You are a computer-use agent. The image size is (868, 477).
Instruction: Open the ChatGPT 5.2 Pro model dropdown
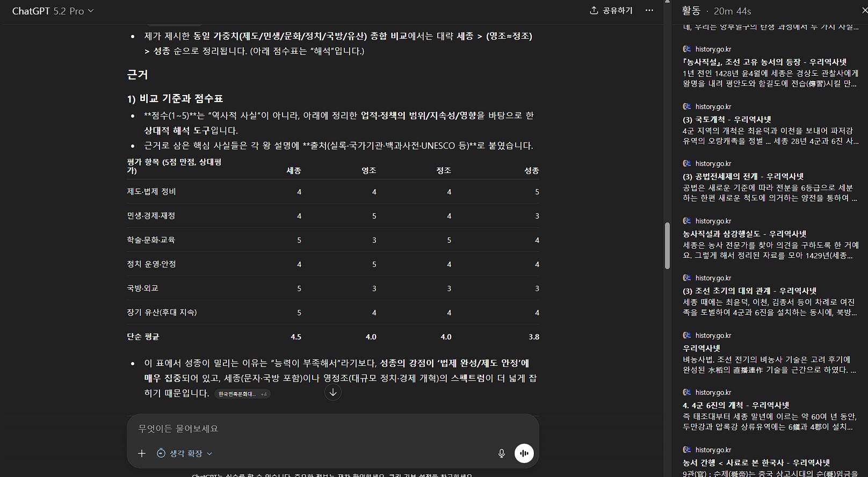coord(53,11)
